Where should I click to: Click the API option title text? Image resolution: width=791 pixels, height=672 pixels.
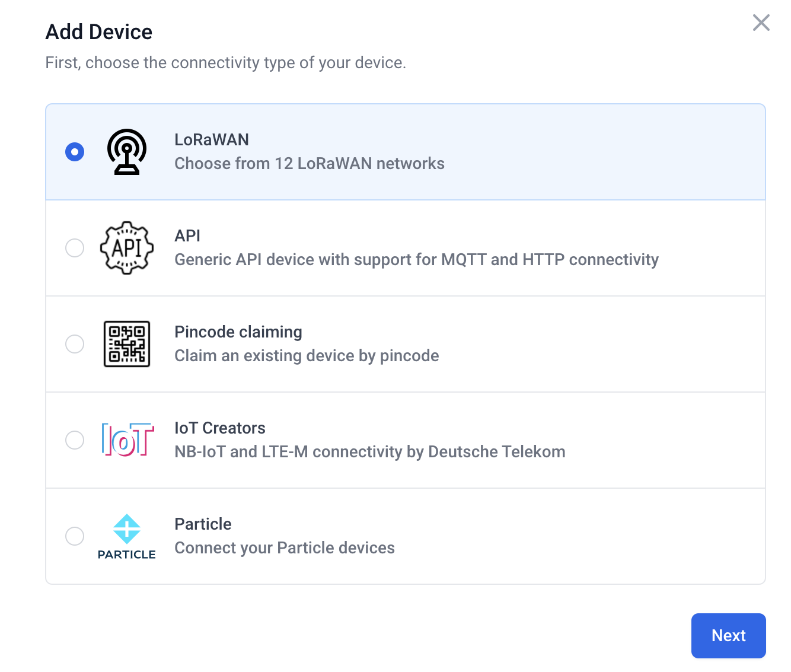coord(187,236)
